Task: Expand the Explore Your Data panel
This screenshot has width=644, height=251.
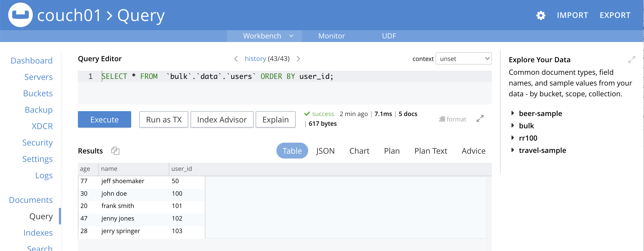Action: coord(631,60)
